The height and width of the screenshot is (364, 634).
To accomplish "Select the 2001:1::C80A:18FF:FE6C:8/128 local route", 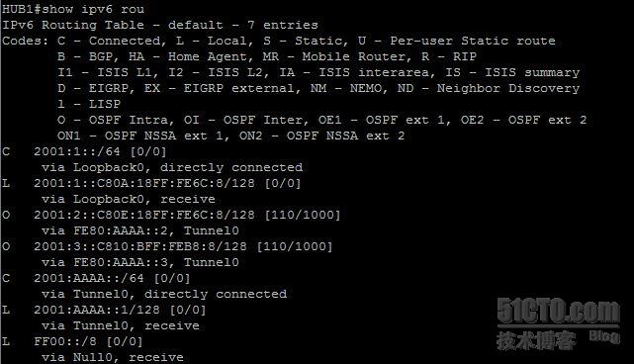I will 151,183.
